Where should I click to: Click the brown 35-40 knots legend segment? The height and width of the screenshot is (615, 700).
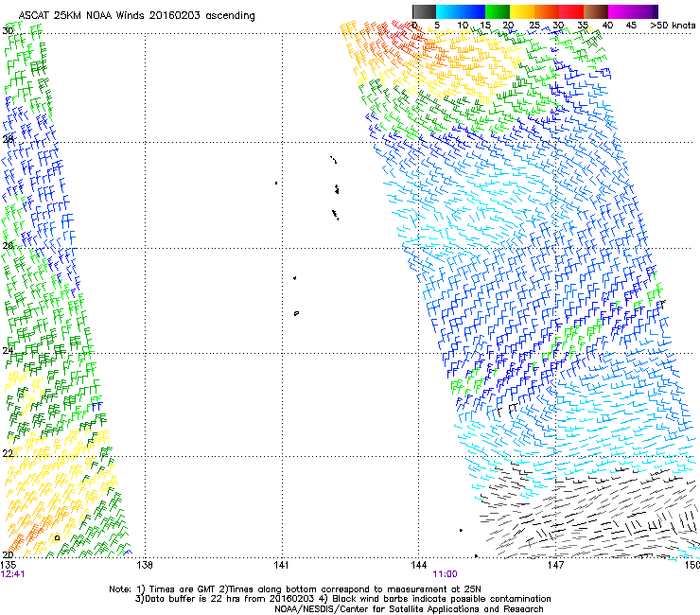coord(596,11)
